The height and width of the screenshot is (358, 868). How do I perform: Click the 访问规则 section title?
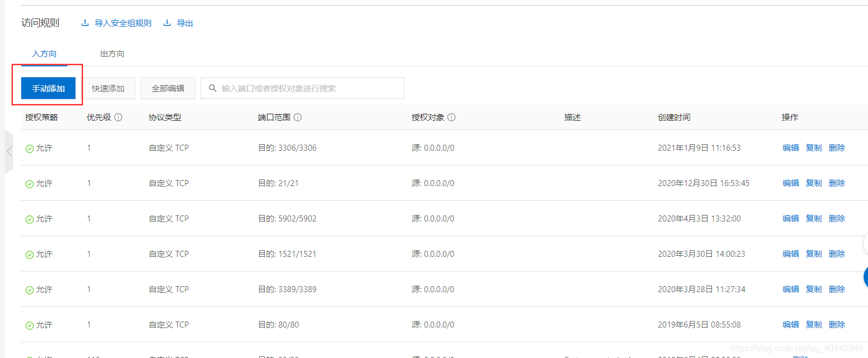40,22
